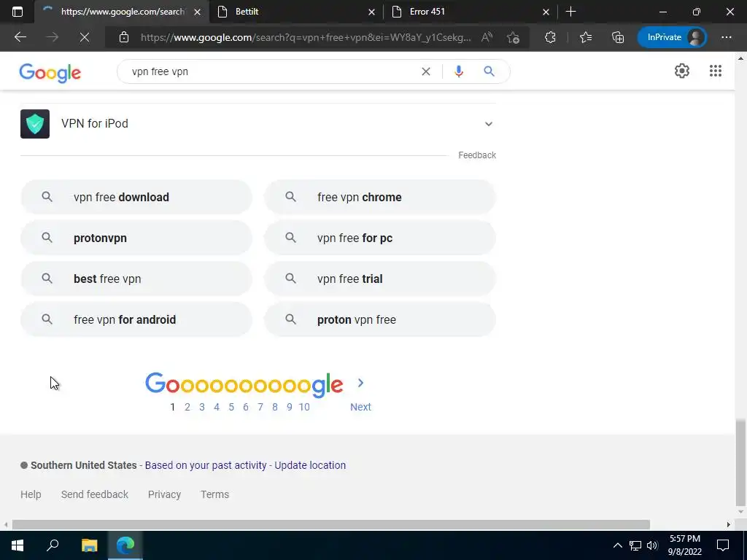Start a voice search with the microphone
747x560 pixels.
pyautogui.click(x=459, y=71)
